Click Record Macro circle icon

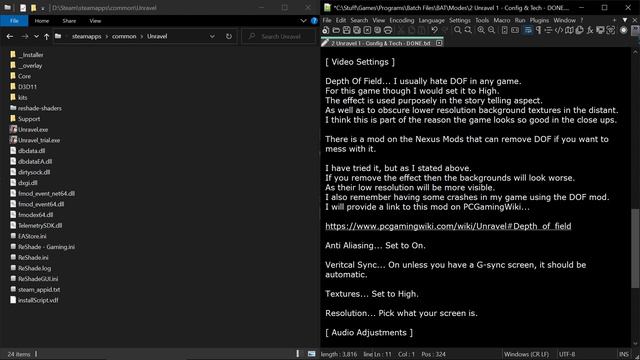(623, 30)
